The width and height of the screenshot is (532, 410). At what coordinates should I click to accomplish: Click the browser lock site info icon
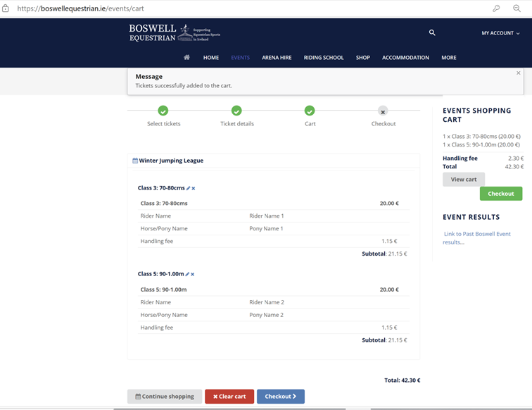(6, 8)
